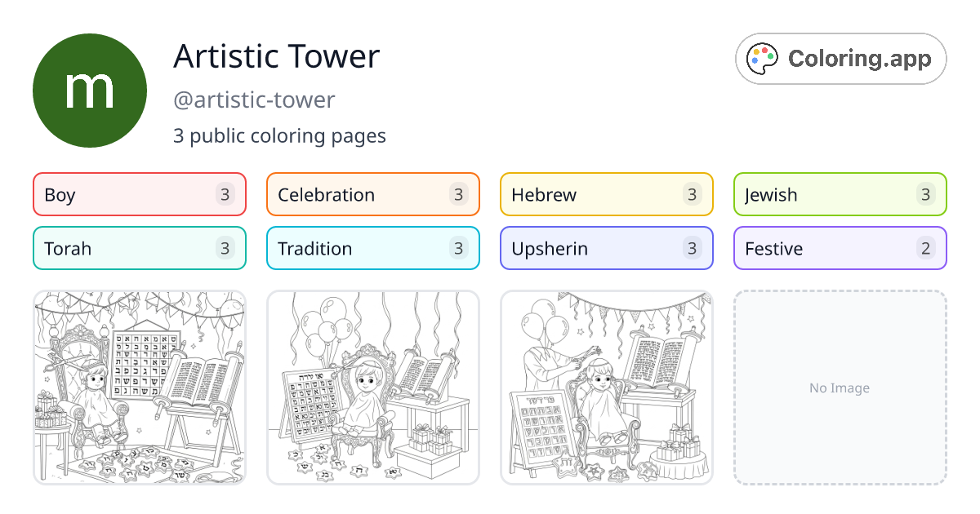Image resolution: width=980 pixels, height=514 pixels.
Task: Click the count badge on the Upsherin tag
Action: click(x=693, y=248)
